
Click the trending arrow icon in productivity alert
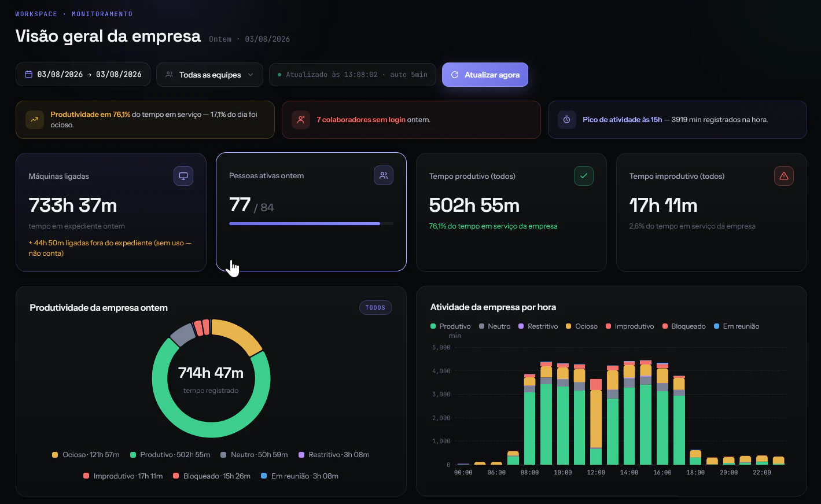(x=35, y=120)
